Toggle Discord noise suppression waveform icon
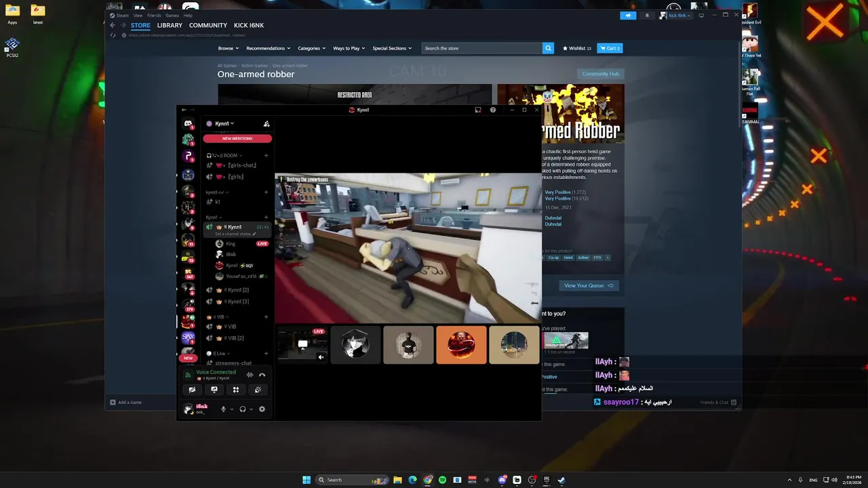Image resolution: width=868 pixels, height=488 pixels. coord(250,375)
